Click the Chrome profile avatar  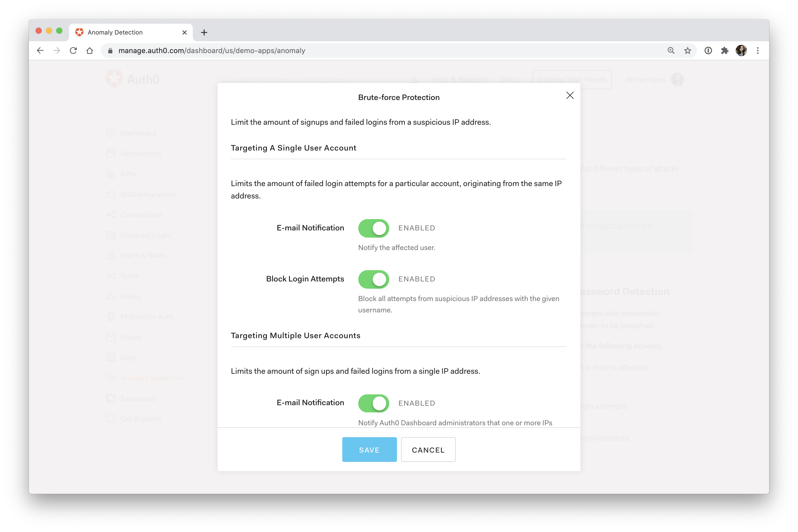tap(741, 51)
